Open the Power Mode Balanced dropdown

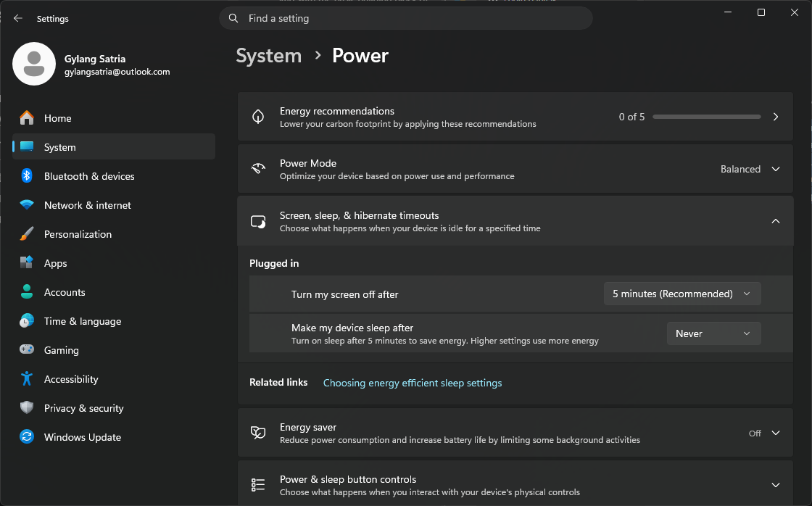click(x=750, y=169)
